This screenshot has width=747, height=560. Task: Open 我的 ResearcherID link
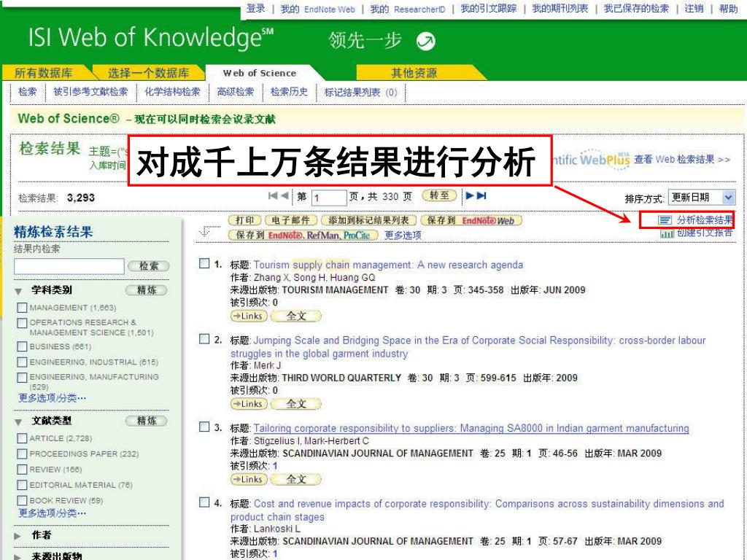(407, 9)
